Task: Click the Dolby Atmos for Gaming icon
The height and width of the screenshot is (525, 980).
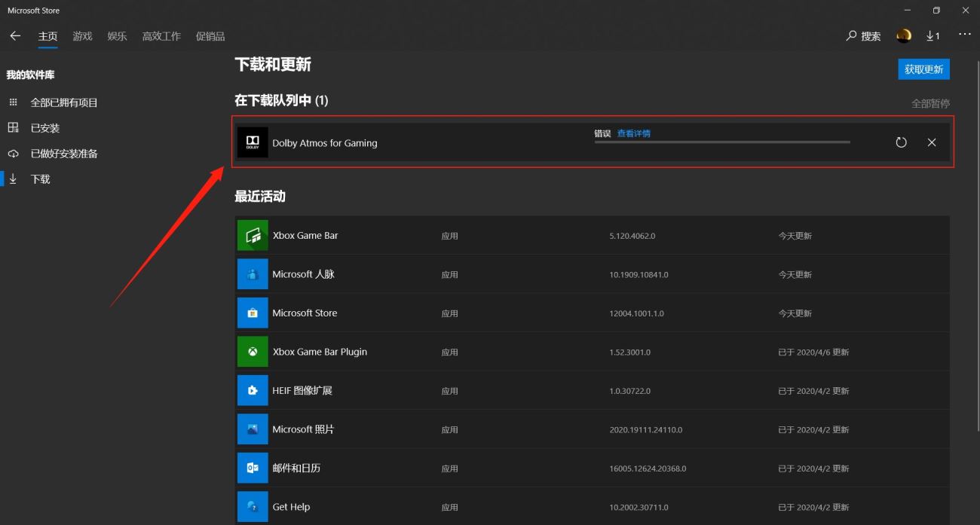Action: coord(253,142)
